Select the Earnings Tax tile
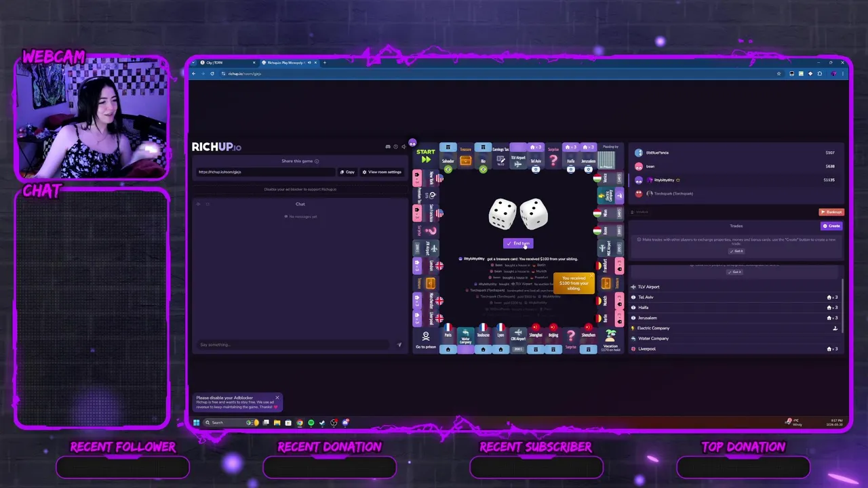The width and height of the screenshot is (868, 488). coord(500,156)
